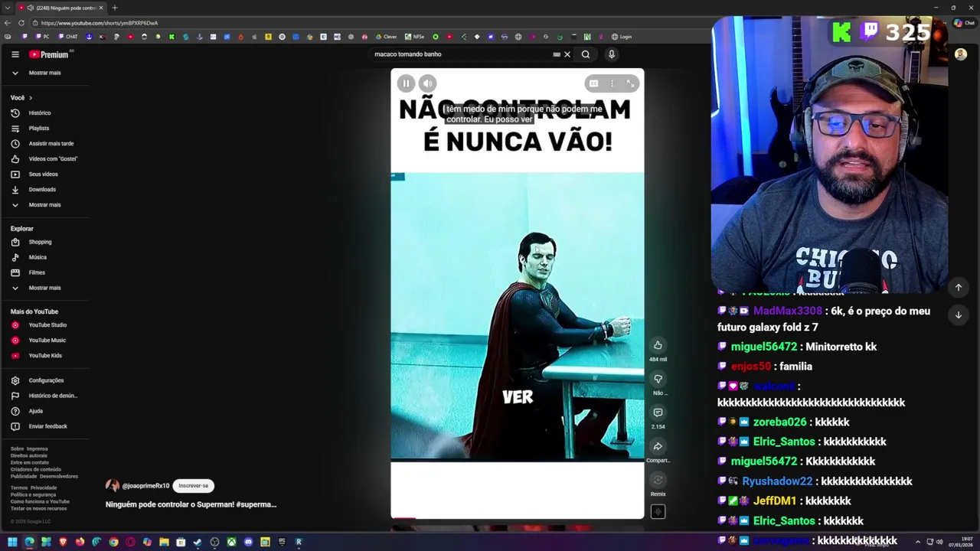Open Xbox app from the taskbar

click(x=231, y=542)
